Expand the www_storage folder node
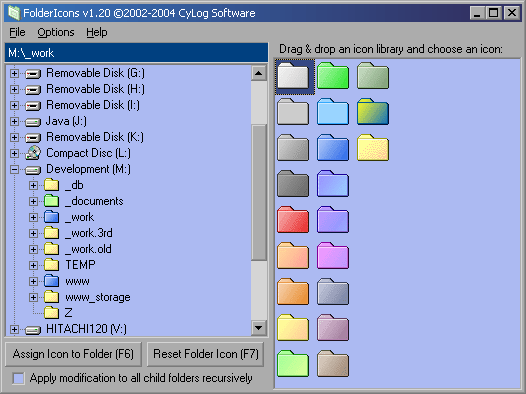The image size is (526, 394). 33,297
